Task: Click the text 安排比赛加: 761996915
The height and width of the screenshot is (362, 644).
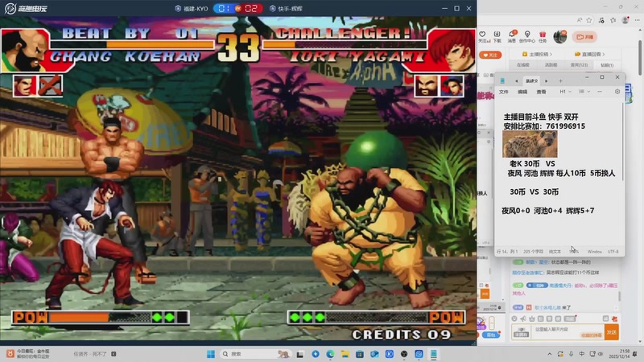Action: click(x=544, y=126)
